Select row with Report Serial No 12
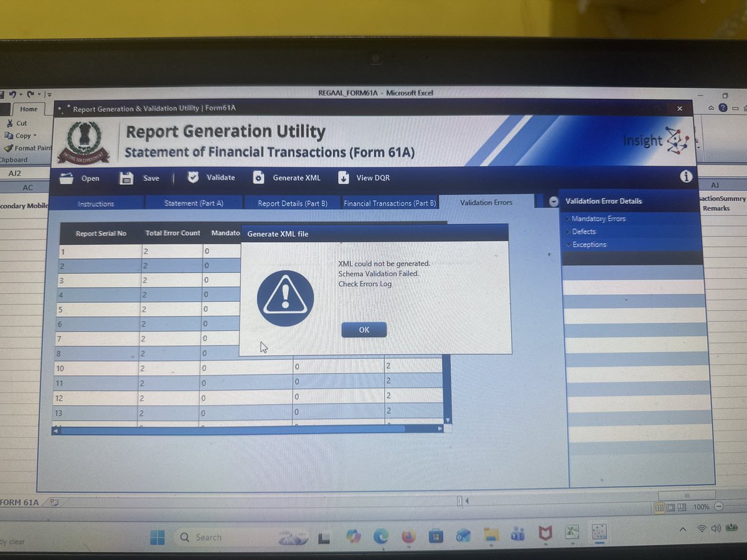 248,397
